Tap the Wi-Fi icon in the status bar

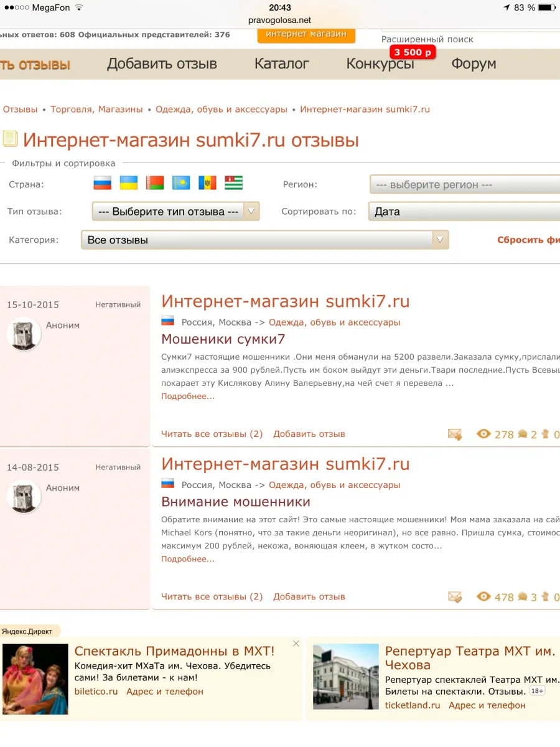(79, 7)
